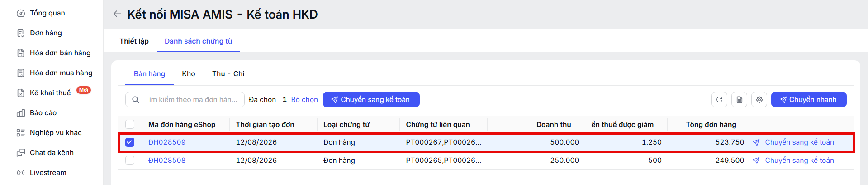Click the export document icon

pos(739,100)
